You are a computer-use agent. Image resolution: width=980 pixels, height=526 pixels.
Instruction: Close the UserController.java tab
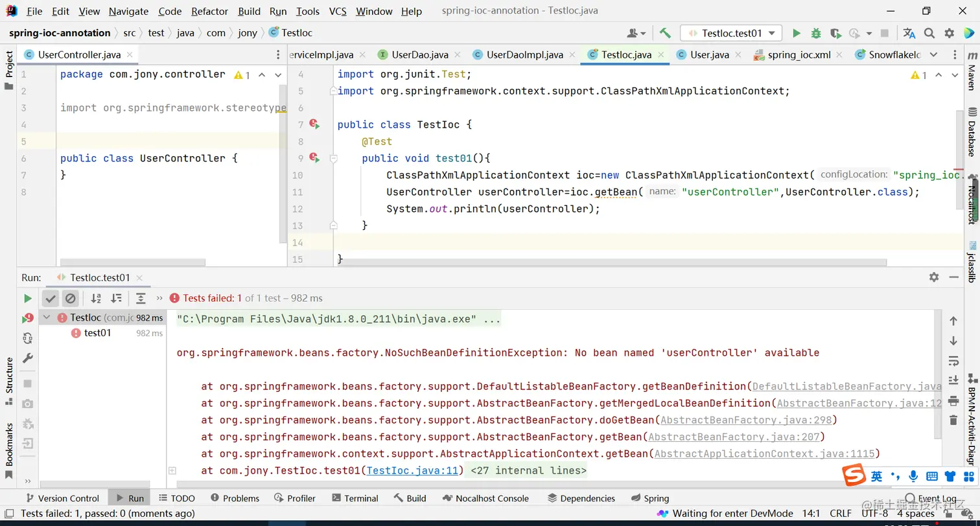click(130, 54)
